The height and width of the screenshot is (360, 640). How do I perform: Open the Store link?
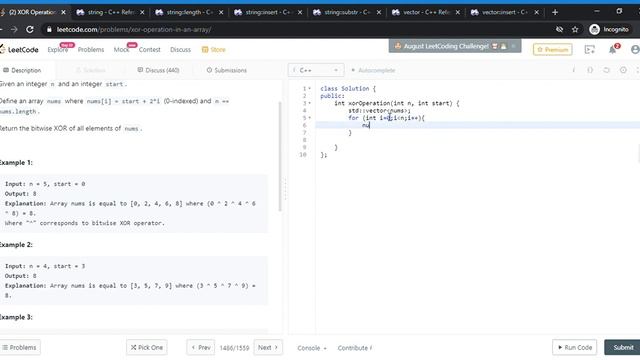click(x=213, y=49)
